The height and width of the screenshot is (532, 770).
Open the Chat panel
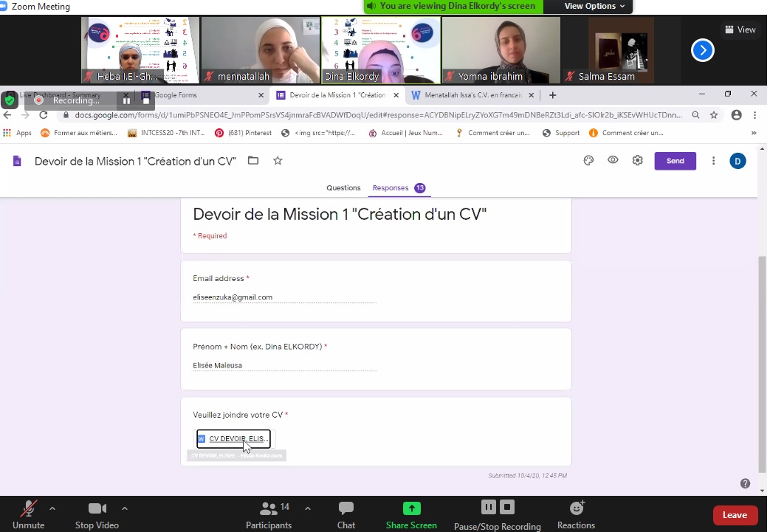346,508
